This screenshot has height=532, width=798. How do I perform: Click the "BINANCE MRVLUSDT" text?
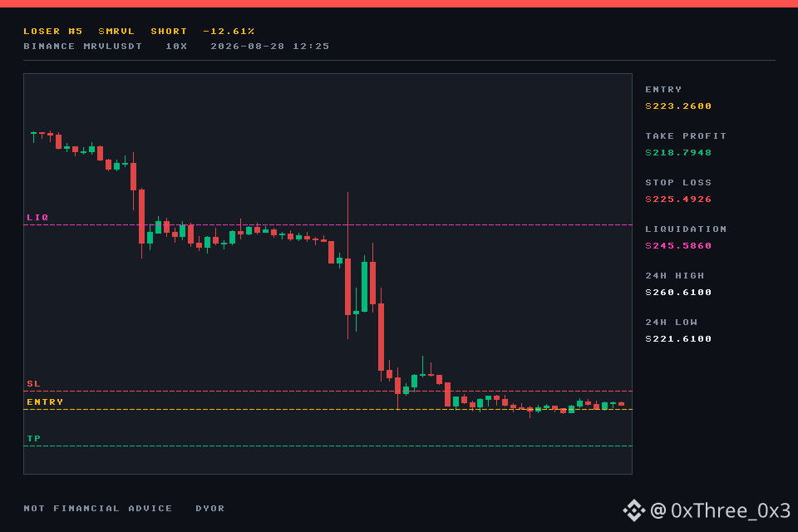coord(83,47)
